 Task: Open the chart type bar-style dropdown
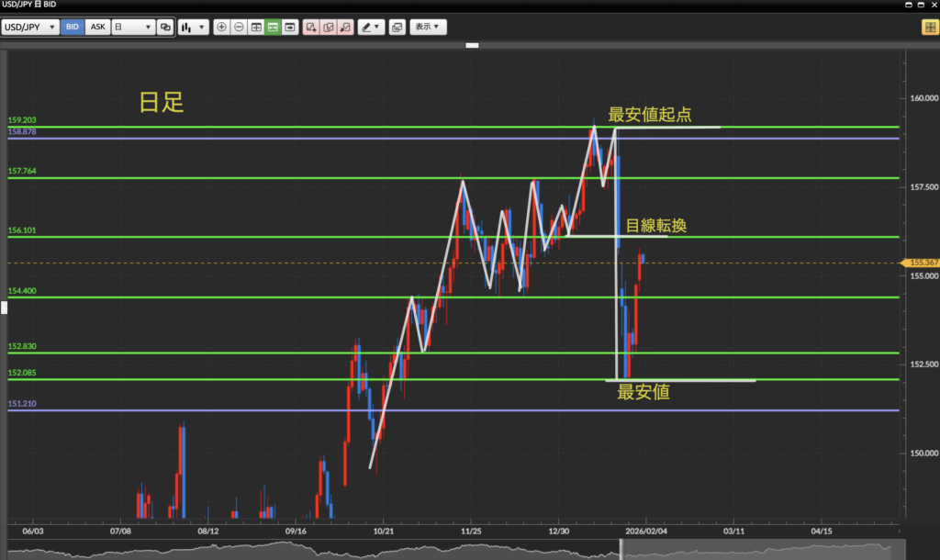click(193, 28)
